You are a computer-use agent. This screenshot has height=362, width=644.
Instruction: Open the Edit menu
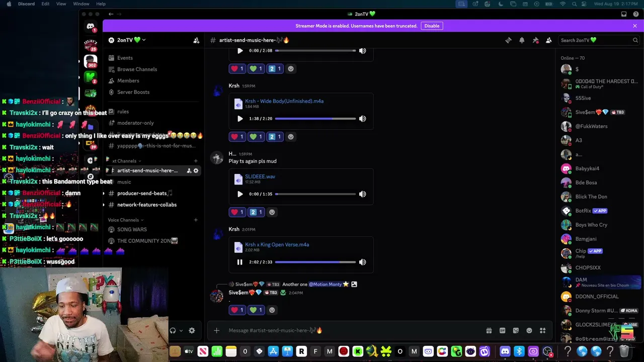coord(45,4)
